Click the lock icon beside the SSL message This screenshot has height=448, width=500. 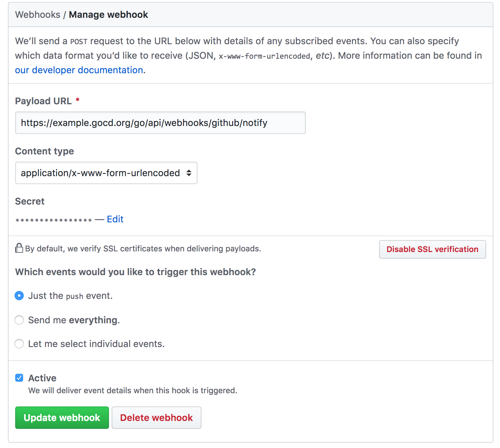tap(19, 248)
